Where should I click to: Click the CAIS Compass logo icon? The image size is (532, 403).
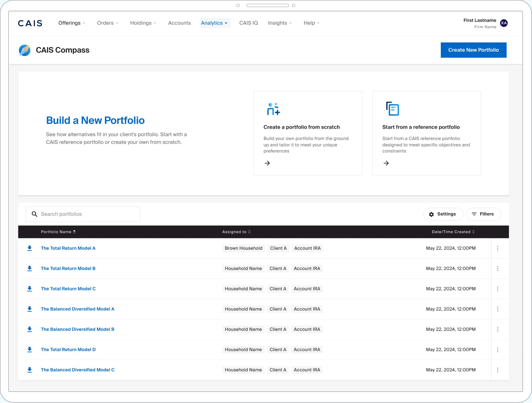pyautogui.click(x=25, y=50)
